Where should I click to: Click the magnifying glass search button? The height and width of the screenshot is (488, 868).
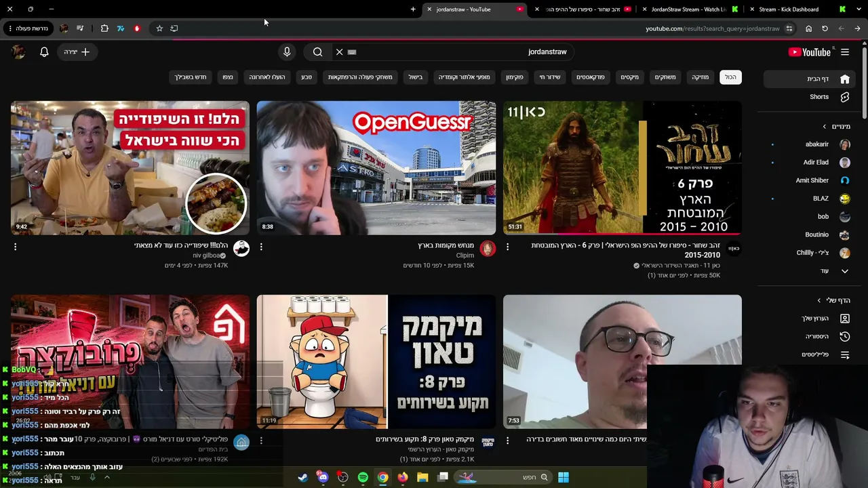[x=317, y=52]
